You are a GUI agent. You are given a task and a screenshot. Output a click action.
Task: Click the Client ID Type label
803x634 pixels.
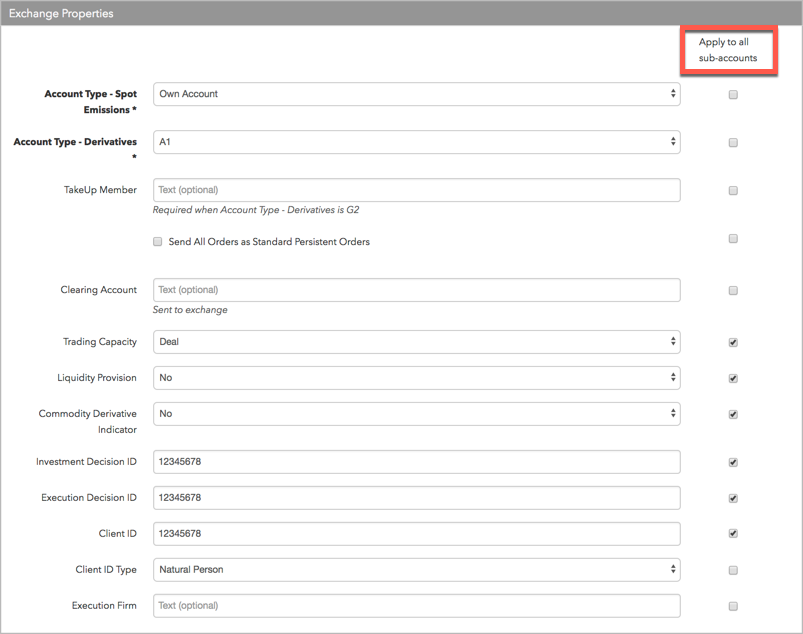(x=106, y=569)
